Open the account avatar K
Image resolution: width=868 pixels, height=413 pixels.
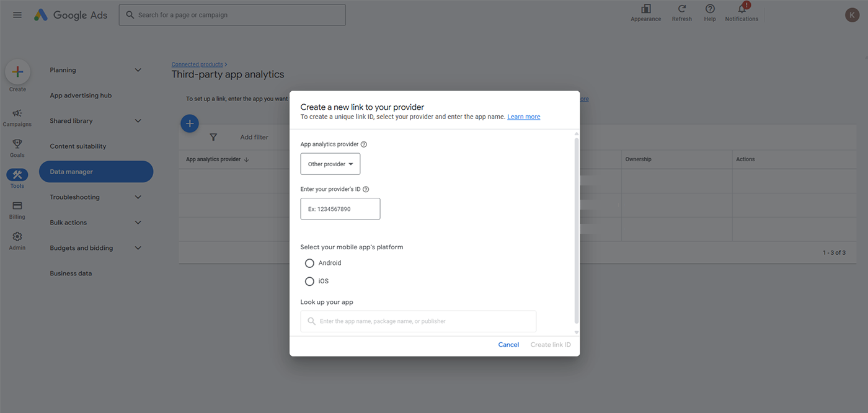click(x=852, y=15)
